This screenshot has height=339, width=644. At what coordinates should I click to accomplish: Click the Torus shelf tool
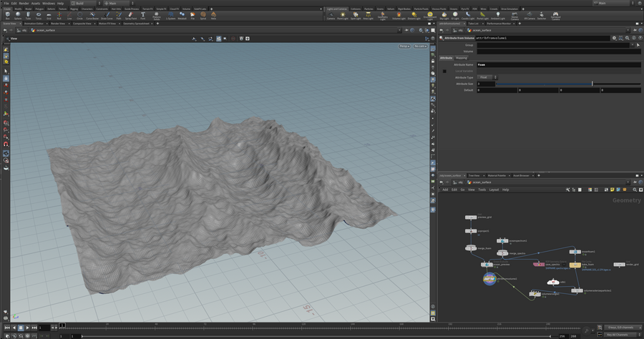tap(39, 14)
